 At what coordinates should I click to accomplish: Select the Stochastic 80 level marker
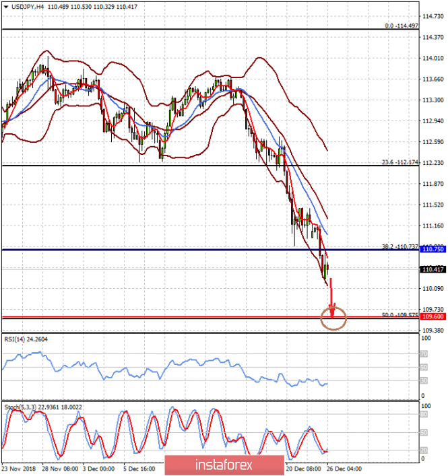click(x=424, y=414)
